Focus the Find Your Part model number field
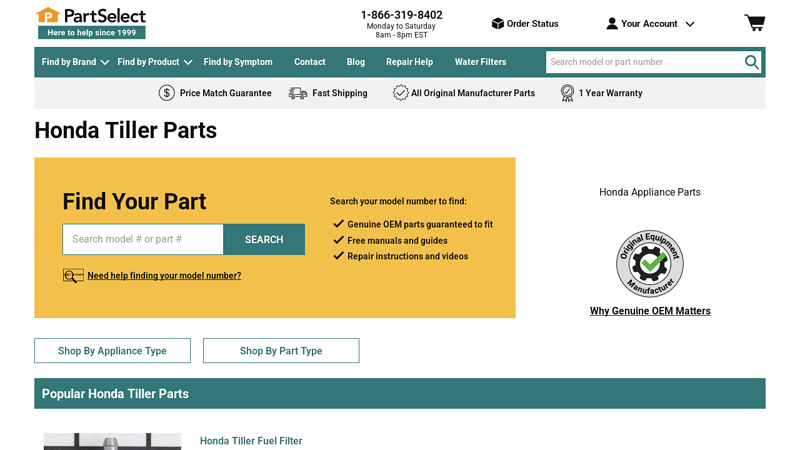 point(143,239)
